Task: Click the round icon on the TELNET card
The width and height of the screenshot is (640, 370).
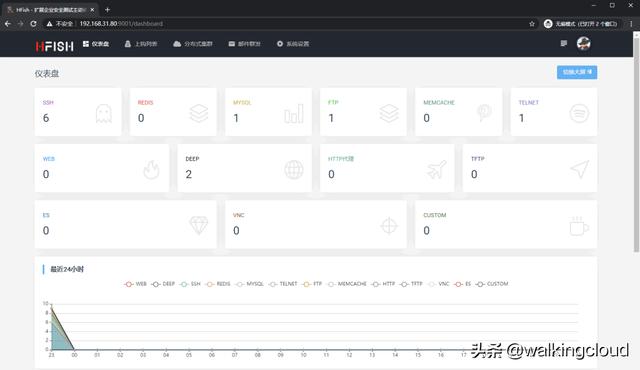Action: pyautogui.click(x=579, y=113)
